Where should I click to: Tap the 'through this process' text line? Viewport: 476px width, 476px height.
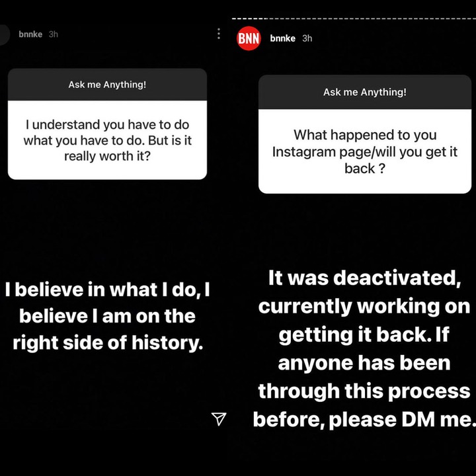(364, 391)
